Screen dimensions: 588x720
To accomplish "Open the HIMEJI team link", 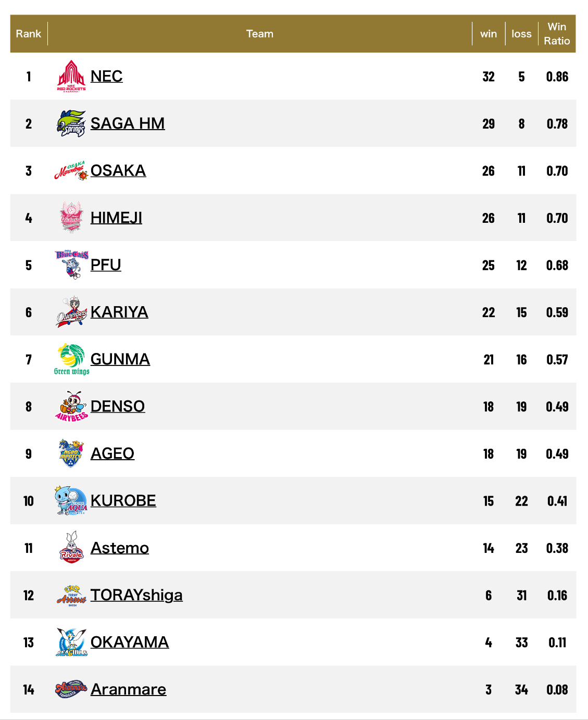I will pos(116,218).
